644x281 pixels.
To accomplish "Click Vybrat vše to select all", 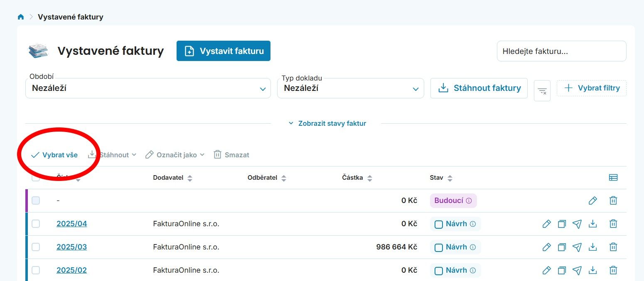I will point(54,155).
